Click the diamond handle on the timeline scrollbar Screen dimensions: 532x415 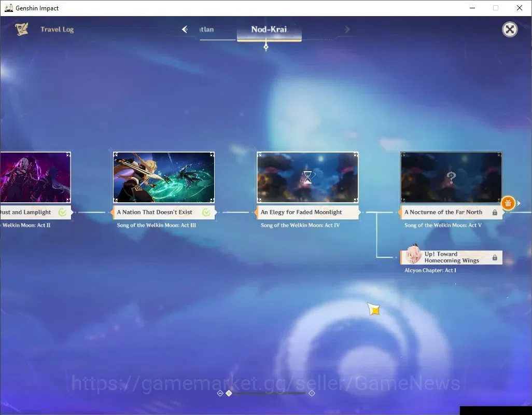[x=229, y=393]
